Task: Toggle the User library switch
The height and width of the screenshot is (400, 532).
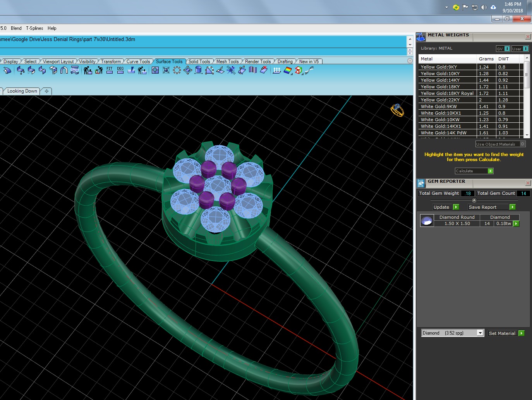Action: tap(520, 49)
